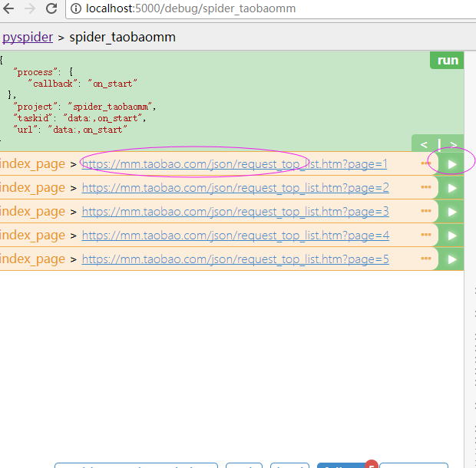Click index_page label on page=2 row

pos(32,188)
